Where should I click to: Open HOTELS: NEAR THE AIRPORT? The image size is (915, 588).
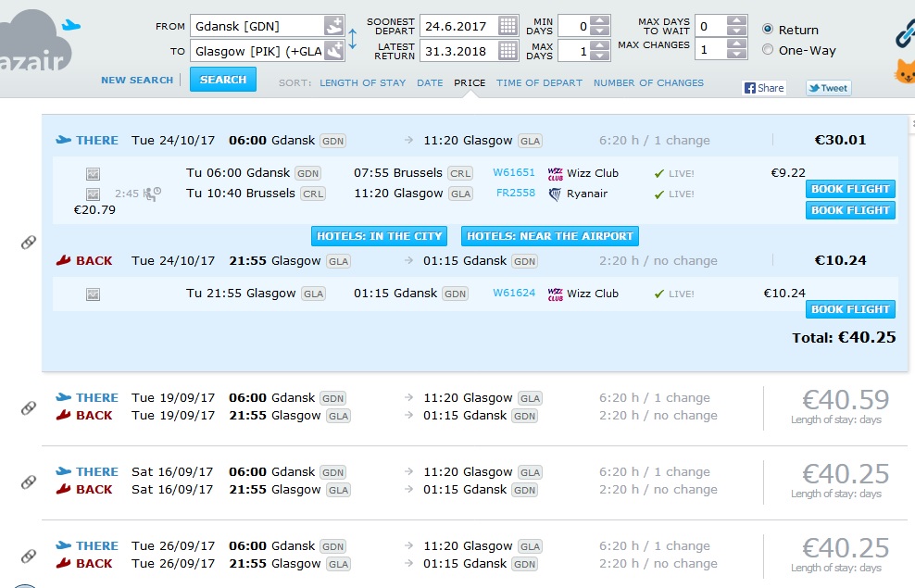click(550, 236)
